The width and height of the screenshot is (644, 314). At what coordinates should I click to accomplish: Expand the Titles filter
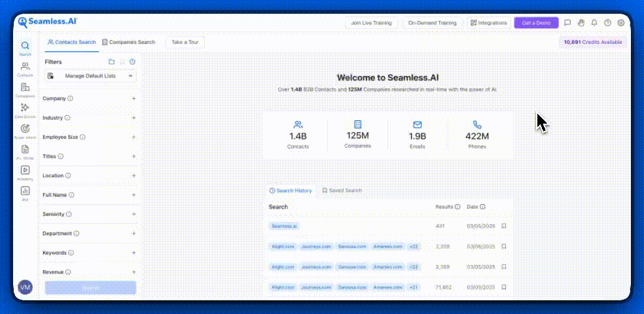point(134,156)
